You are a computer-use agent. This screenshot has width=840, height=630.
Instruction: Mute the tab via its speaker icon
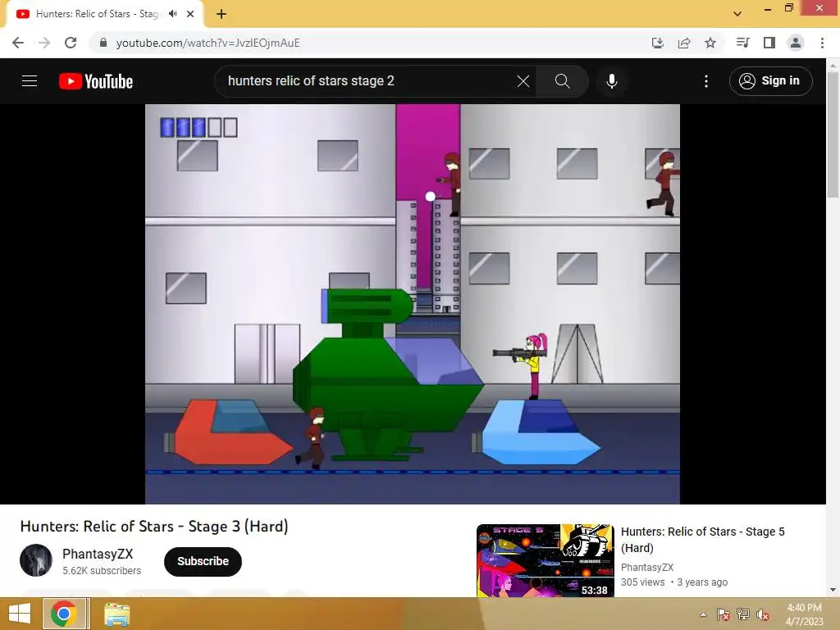[172, 14]
